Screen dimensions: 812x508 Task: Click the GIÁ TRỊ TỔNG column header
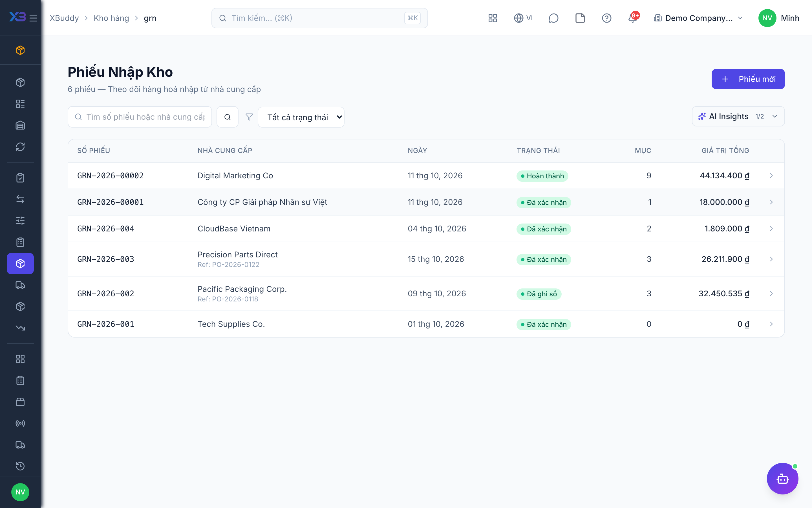click(x=725, y=151)
